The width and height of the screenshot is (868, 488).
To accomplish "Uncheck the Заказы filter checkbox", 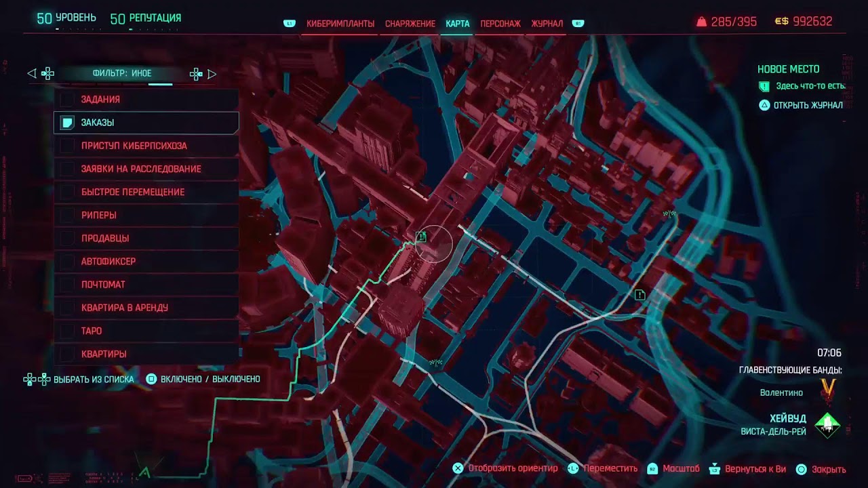I will (x=67, y=123).
